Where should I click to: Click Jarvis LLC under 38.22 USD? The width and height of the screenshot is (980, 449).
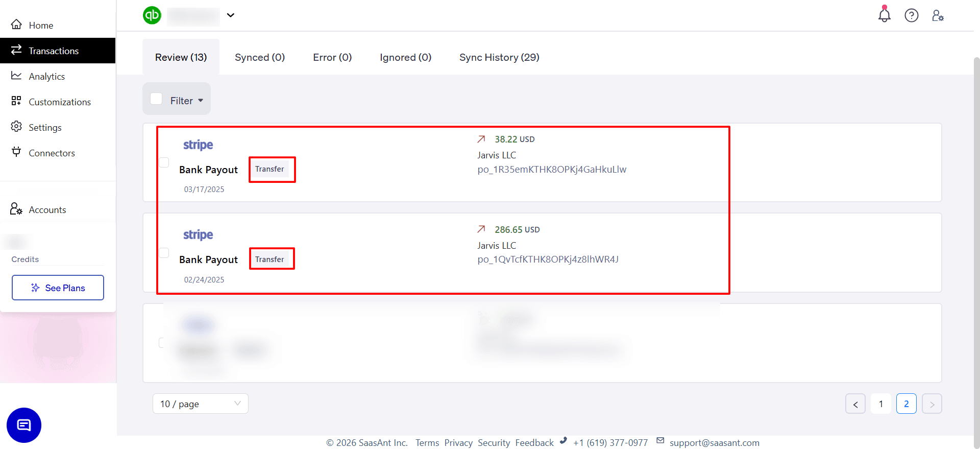pyautogui.click(x=497, y=155)
